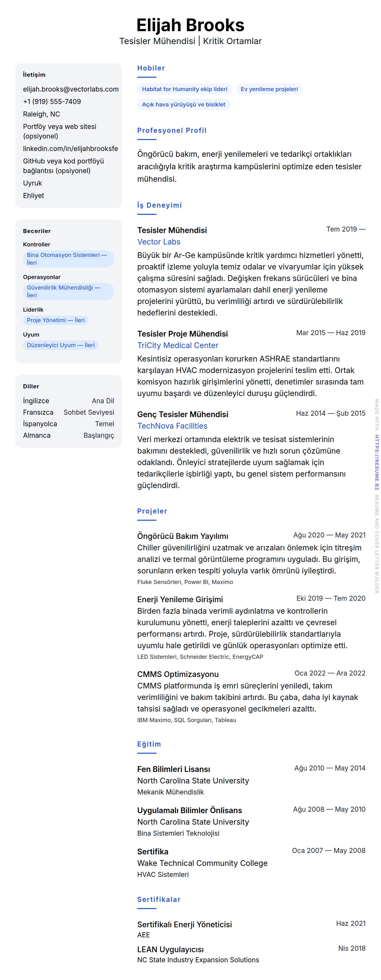Viewport: 381px width, 980px height.
Task: Select the Habitat for Humanity hobby tag
Action: (x=184, y=89)
